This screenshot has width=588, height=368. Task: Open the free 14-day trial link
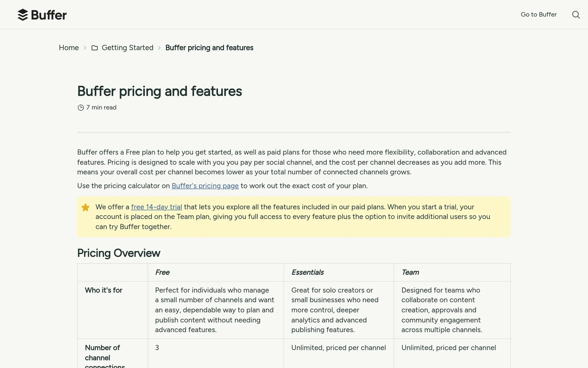[157, 207]
